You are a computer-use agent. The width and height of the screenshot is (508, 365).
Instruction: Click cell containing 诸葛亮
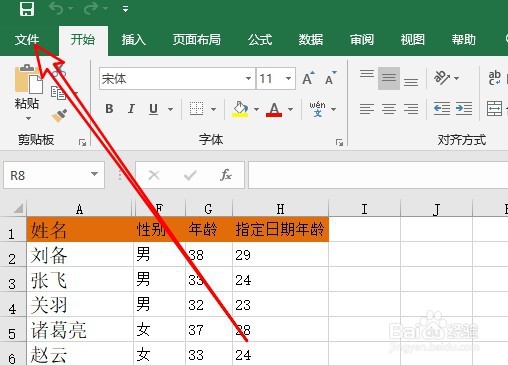coord(80,329)
